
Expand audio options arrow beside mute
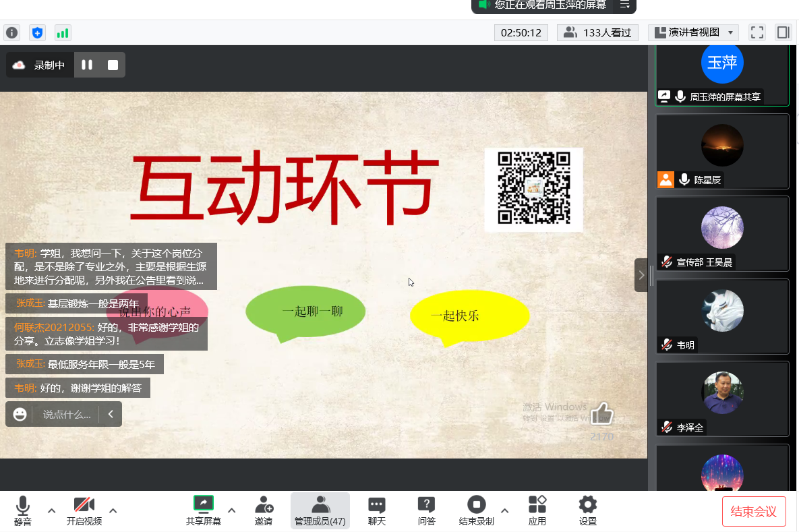(52, 510)
